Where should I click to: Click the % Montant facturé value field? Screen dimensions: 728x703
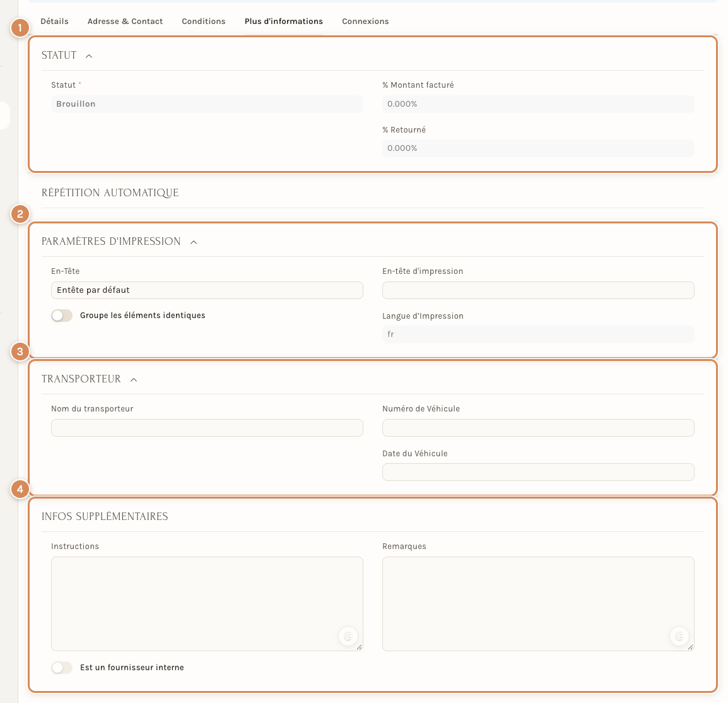click(x=538, y=104)
